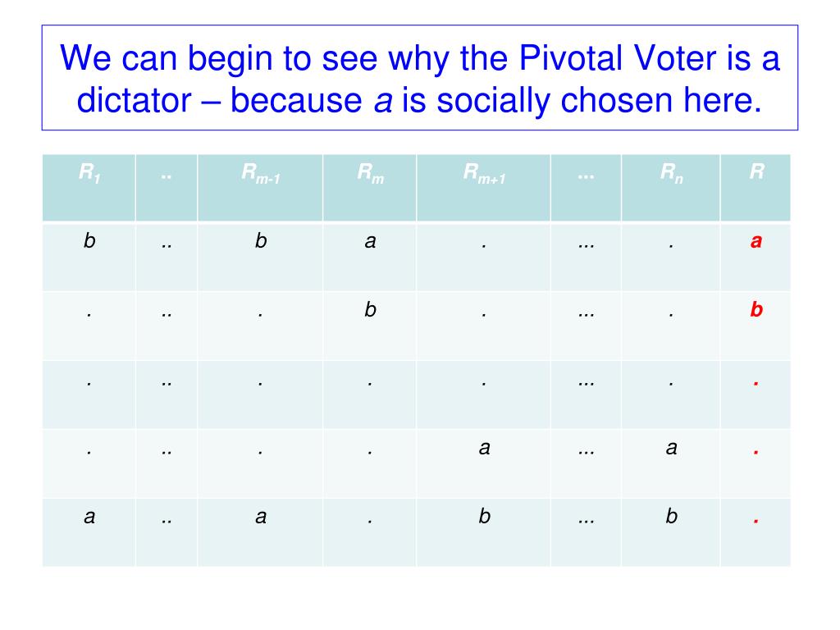Select the R1 column header
This screenshot has height=630, width=840.
coord(89,188)
